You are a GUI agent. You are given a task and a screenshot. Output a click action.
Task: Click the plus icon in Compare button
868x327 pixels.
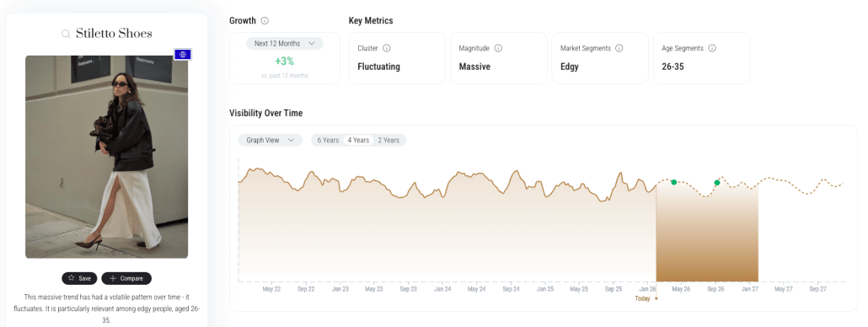[113, 278]
